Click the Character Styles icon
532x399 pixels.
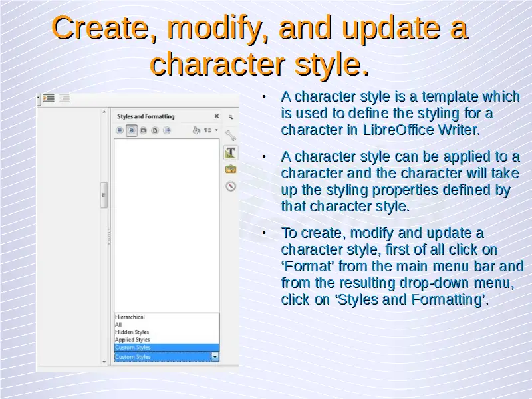132,131
